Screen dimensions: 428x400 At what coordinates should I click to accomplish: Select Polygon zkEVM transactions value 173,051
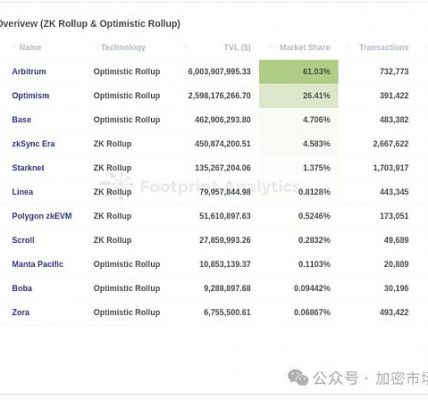394,216
